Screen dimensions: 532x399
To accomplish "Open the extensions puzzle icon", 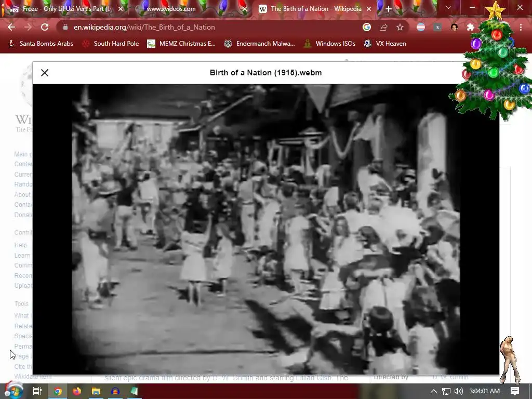I will point(471,27).
